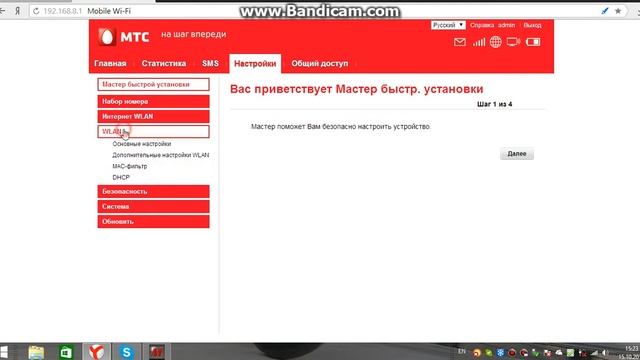Click the connected devices monitor icon
Viewport: 640px width, 360px height.
coord(513,42)
